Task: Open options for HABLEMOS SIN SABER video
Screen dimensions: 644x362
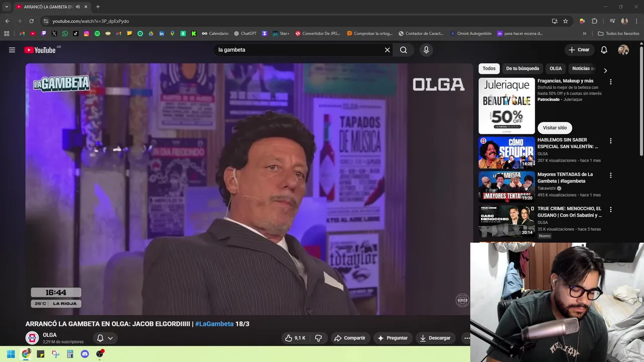Action: (x=611, y=141)
